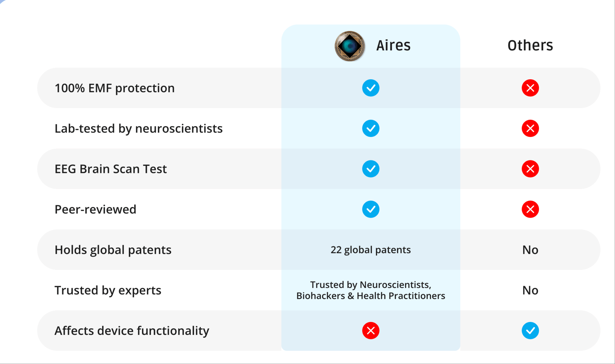This screenshot has height=364, width=615.
Task: Click Others red X for Lab-tested by neuroscientists
Action: point(530,129)
